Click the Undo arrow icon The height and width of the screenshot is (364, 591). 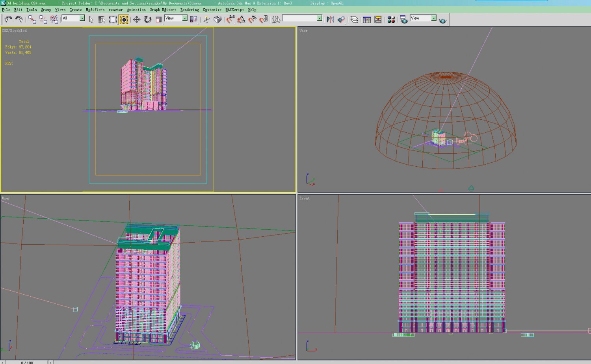click(8, 19)
